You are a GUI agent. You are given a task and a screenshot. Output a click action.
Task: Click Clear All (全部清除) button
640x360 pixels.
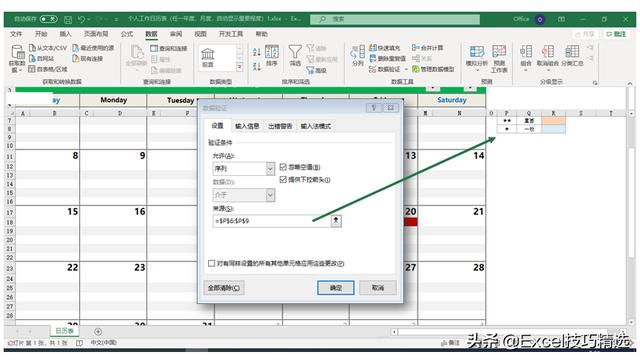coord(224,288)
